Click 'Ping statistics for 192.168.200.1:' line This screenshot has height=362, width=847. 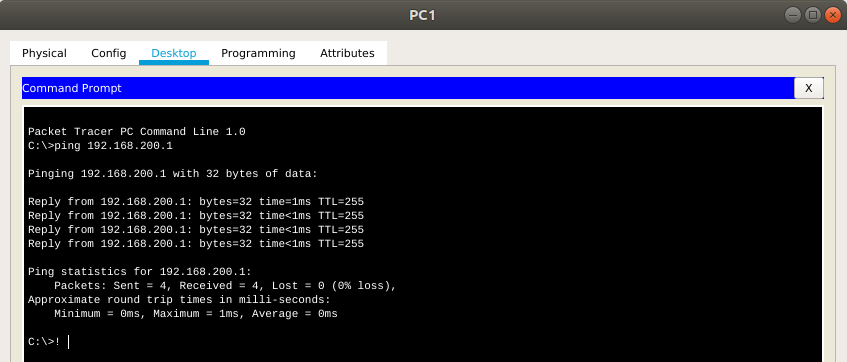click(x=140, y=271)
